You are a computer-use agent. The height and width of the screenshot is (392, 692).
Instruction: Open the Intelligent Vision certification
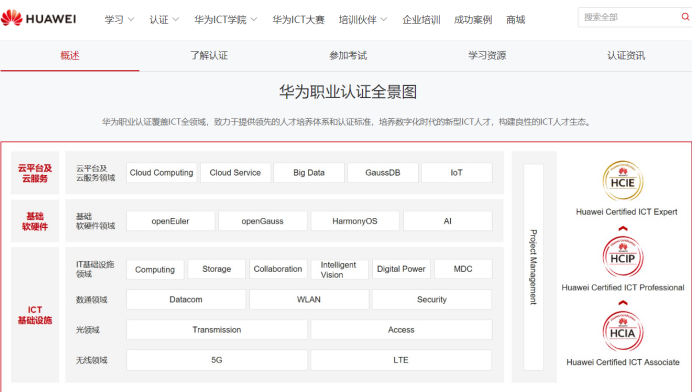339,269
